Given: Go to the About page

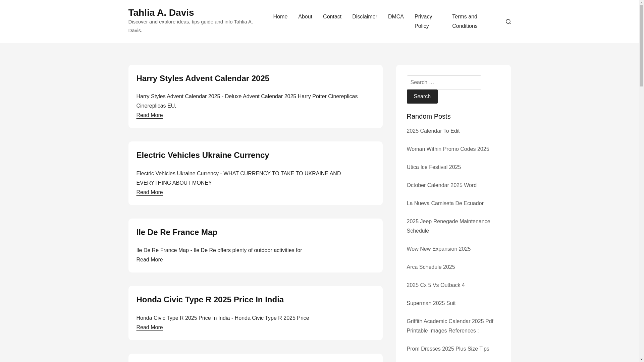Looking at the screenshot, I should coord(305,17).
